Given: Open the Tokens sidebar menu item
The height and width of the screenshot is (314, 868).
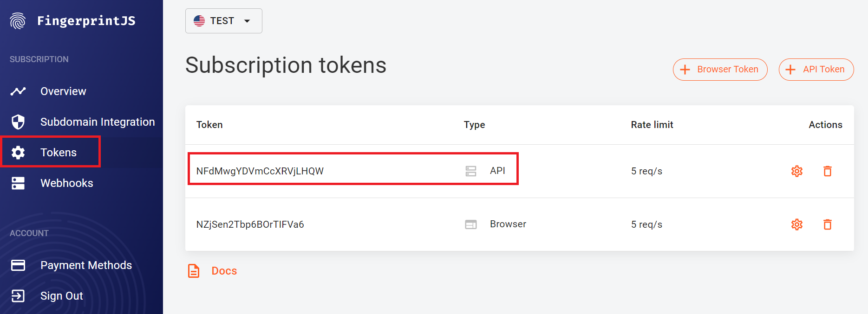Looking at the screenshot, I should (51, 152).
